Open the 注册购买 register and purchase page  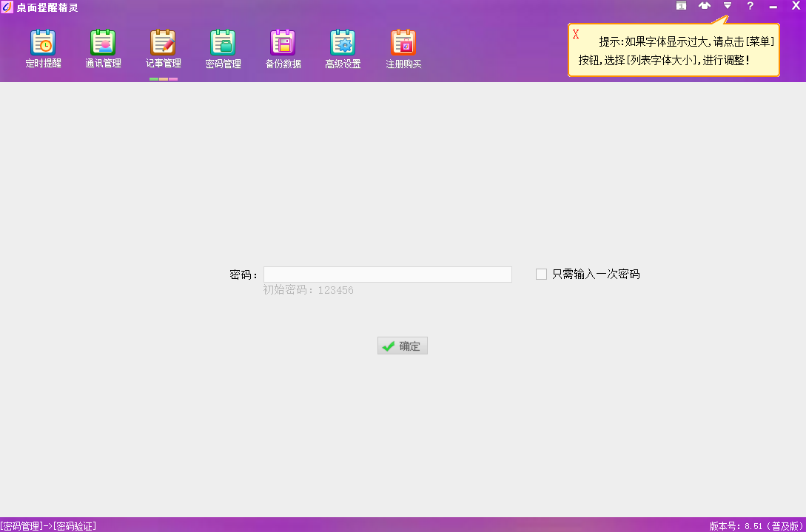pyautogui.click(x=403, y=50)
